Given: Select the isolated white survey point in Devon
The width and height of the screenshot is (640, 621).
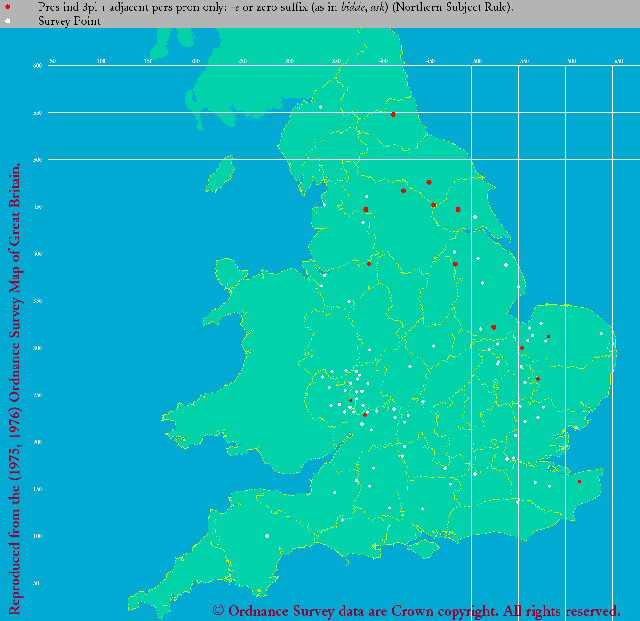Looking at the screenshot, I should pos(267,536).
